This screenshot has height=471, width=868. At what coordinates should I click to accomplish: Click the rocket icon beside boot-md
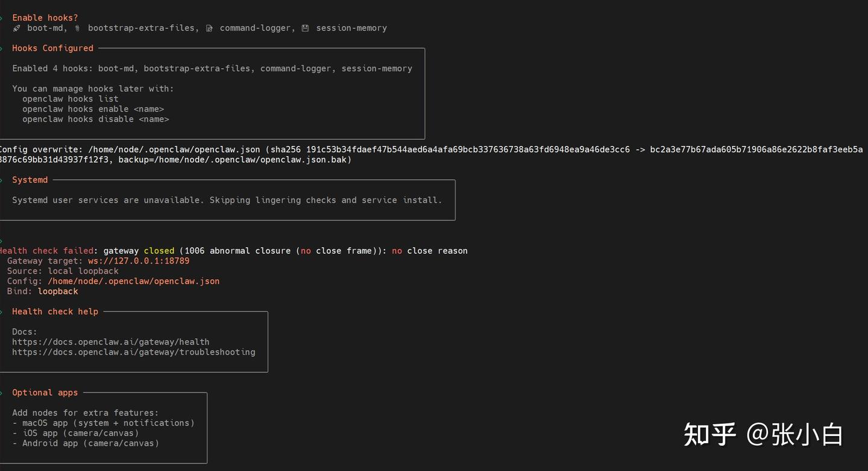point(17,28)
